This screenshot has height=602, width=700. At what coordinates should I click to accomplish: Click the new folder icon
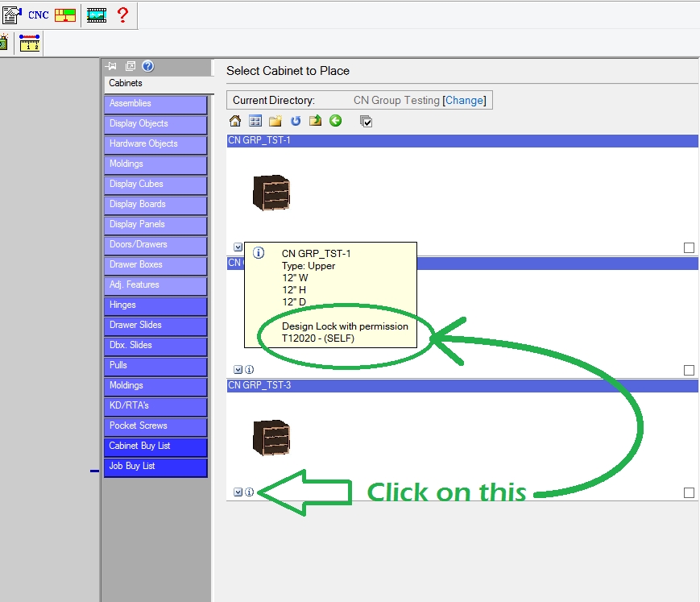pyautogui.click(x=275, y=121)
